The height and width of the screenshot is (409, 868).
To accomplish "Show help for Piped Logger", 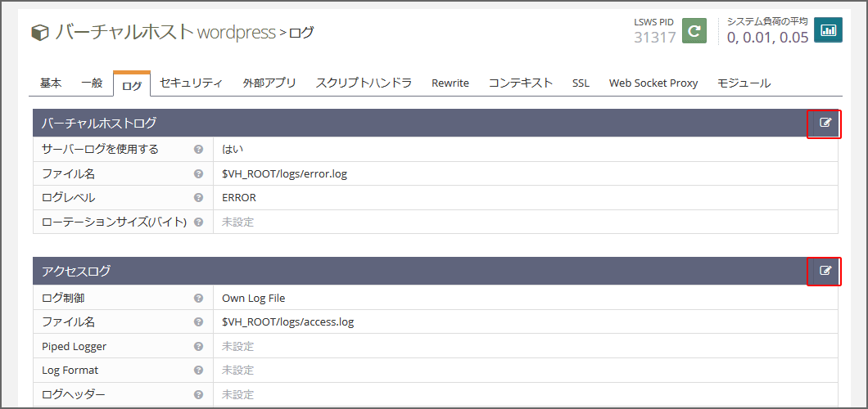I will [x=197, y=347].
